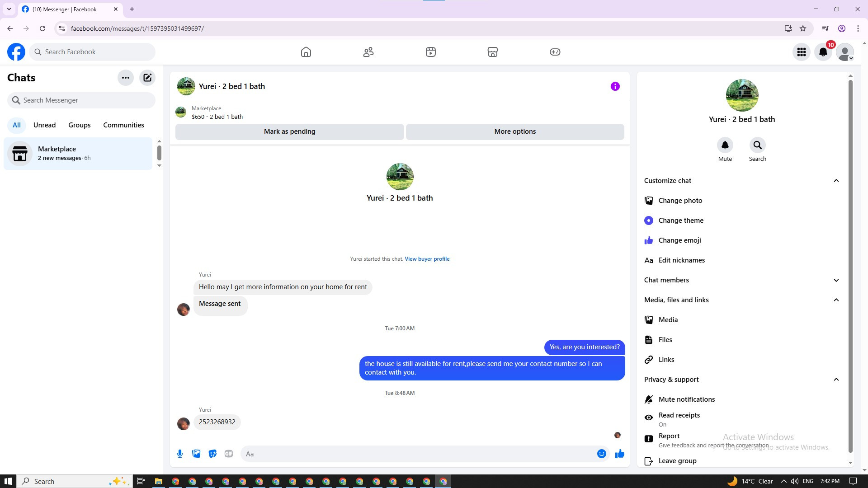Send a thumbs-up like
Viewport: 868px width, 488px height.
[619, 454]
